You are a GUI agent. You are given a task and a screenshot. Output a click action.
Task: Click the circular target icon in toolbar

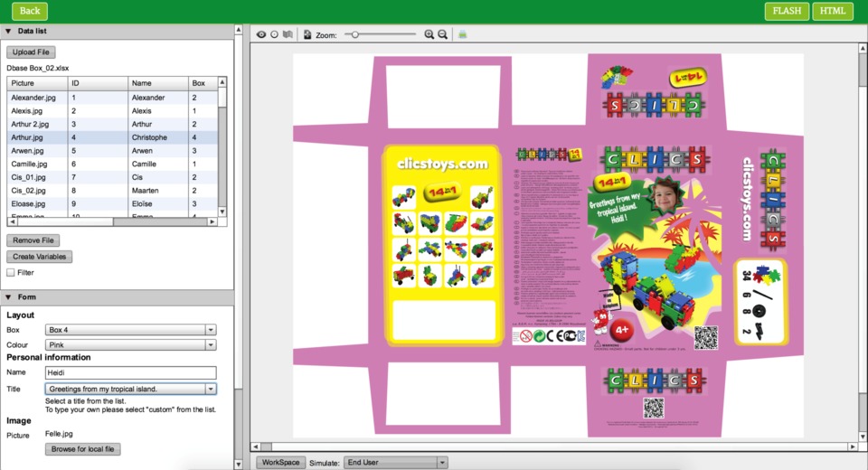[x=274, y=34]
